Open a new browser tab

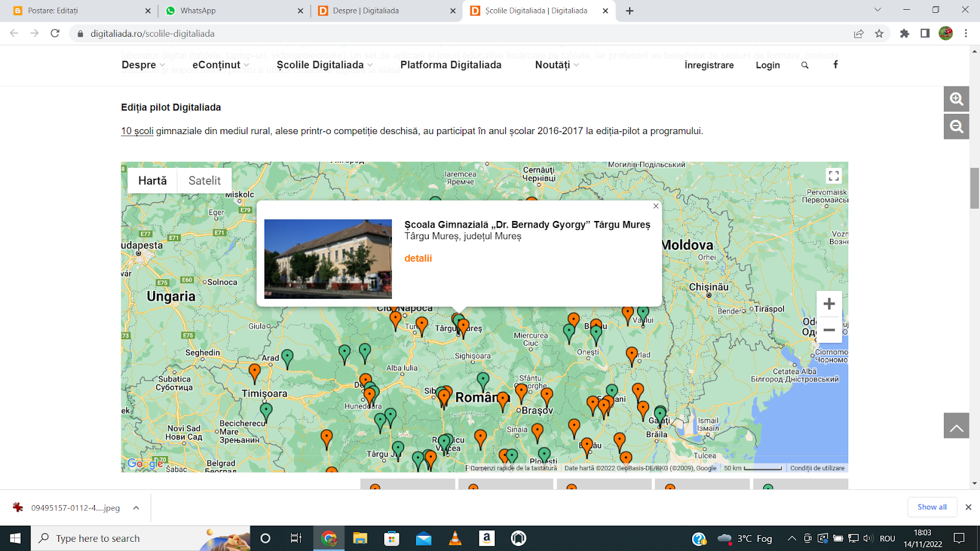[x=630, y=10]
